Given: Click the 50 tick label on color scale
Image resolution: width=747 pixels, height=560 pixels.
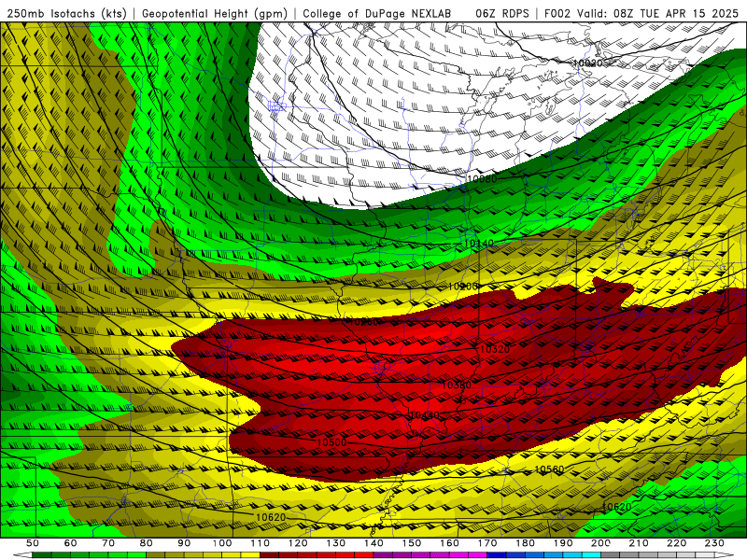Looking at the screenshot, I should point(33,543).
